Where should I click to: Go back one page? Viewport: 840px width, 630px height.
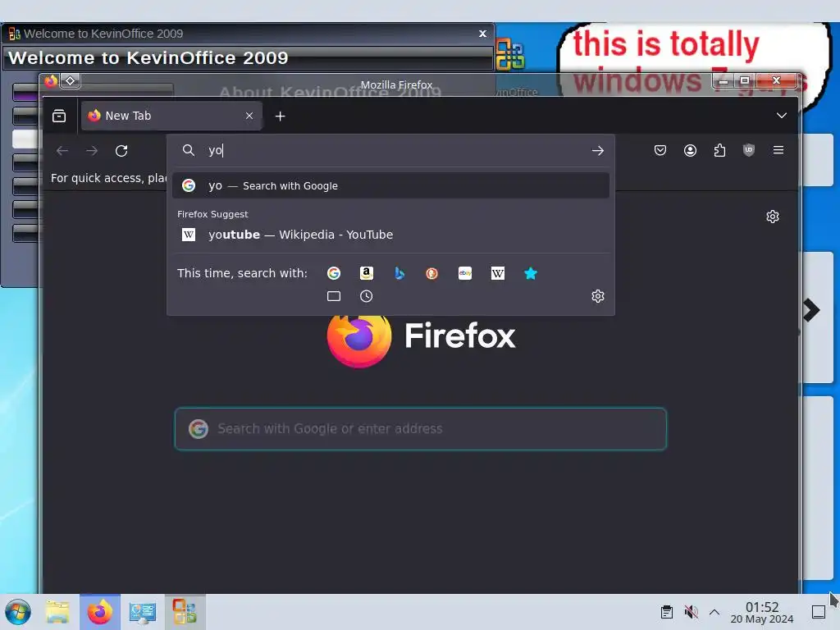tap(62, 151)
